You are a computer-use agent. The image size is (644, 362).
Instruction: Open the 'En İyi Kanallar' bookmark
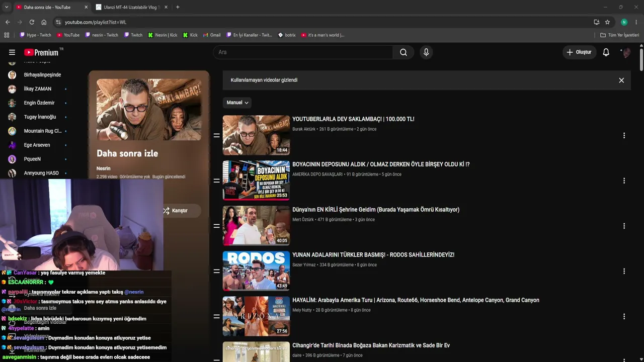249,35
